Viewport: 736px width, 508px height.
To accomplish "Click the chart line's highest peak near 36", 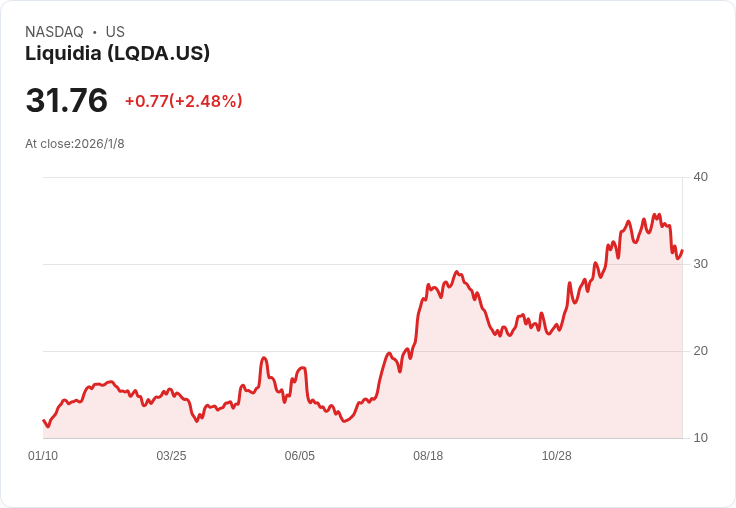I will click(655, 215).
